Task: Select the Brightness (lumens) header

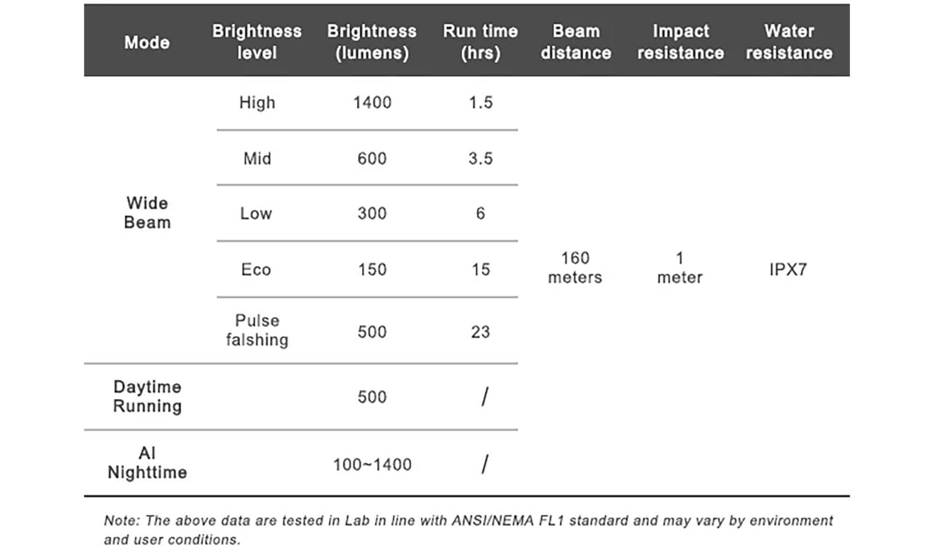Action: click(372, 42)
